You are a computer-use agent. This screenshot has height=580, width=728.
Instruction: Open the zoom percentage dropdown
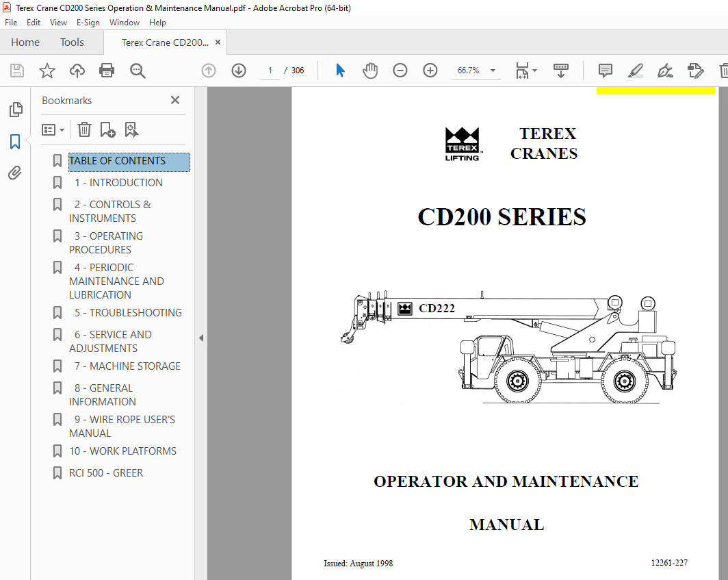pyautogui.click(x=492, y=71)
